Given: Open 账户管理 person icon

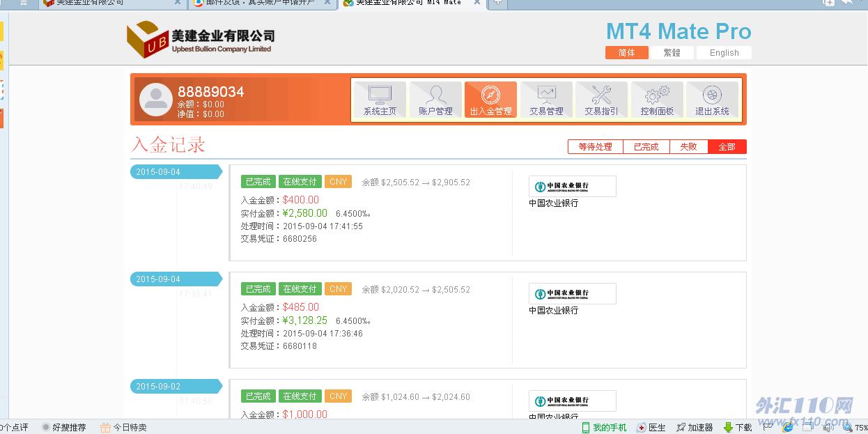Looking at the screenshot, I should tap(435, 100).
